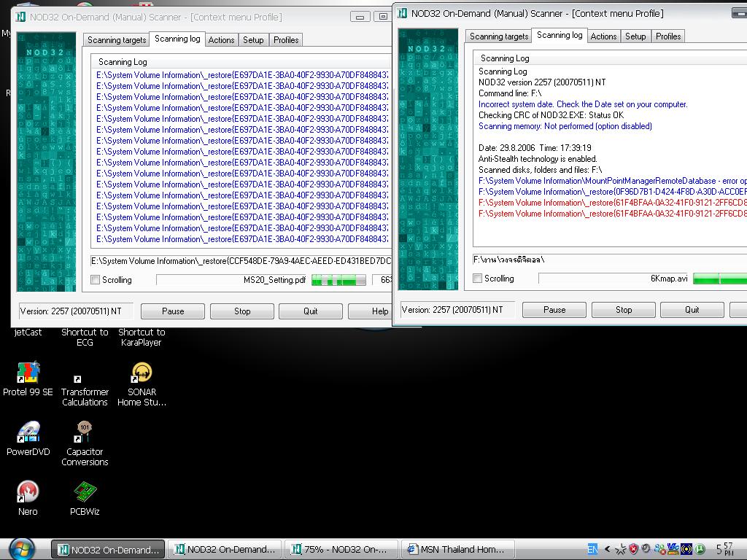
Task: Click the 'Incorrect system date' log line
Action: [583, 104]
